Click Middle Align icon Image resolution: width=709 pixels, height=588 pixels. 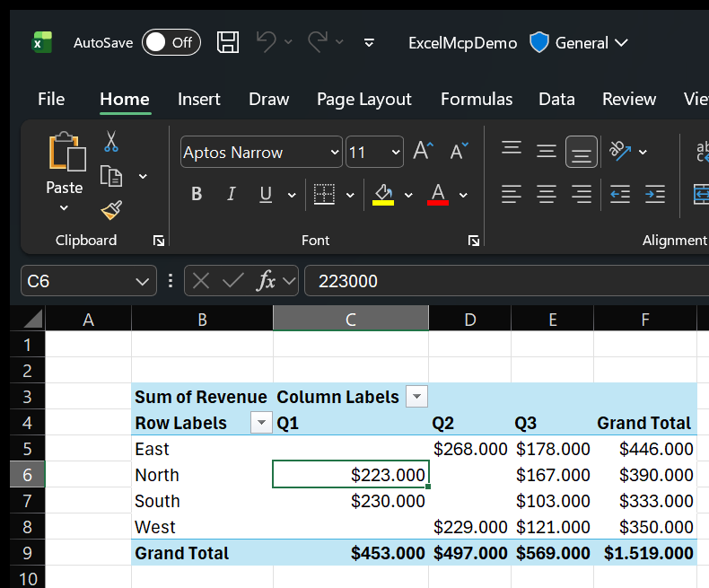[547, 151]
